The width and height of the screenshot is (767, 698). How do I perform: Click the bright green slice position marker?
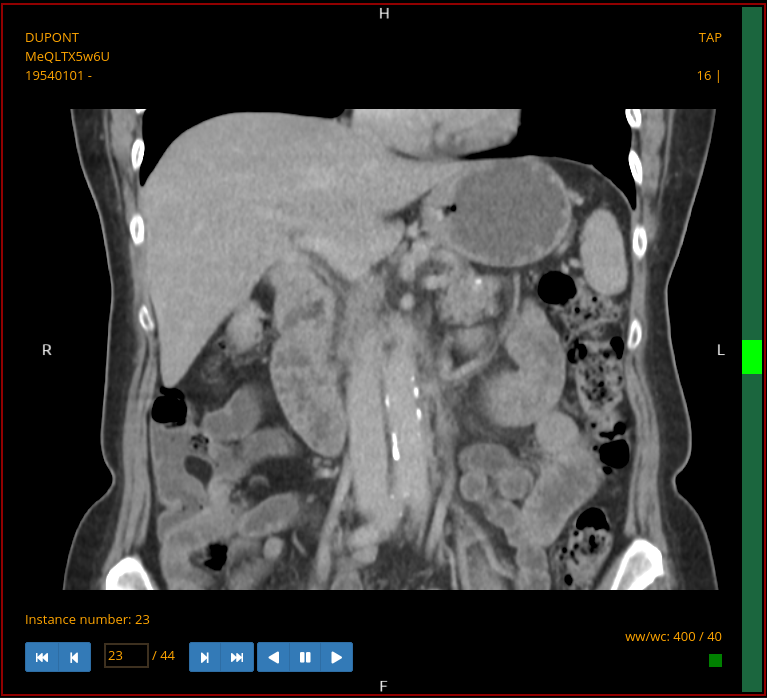point(752,357)
